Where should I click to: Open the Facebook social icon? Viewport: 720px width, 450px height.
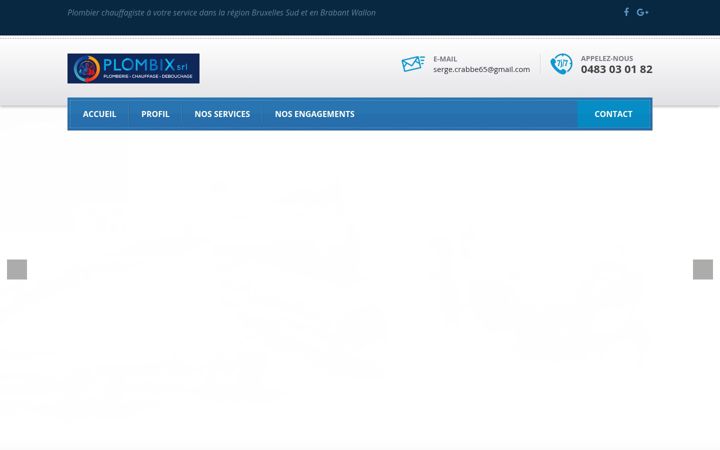click(626, 12)
